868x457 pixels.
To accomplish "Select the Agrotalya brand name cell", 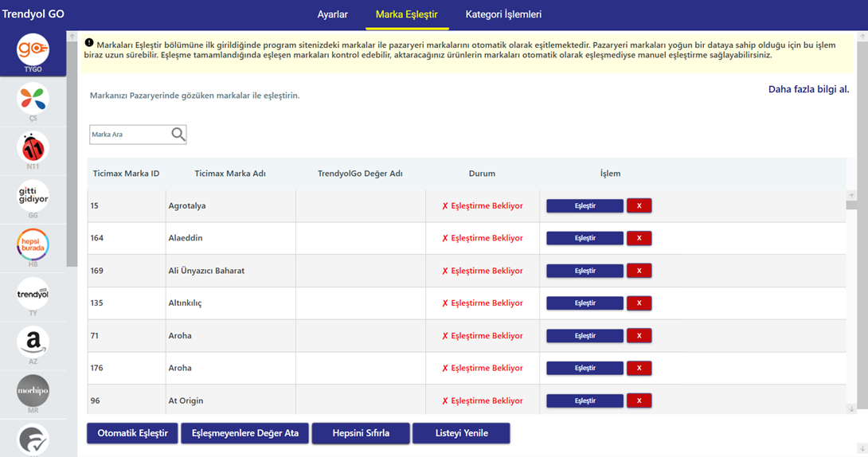I will tap(230, 206).
